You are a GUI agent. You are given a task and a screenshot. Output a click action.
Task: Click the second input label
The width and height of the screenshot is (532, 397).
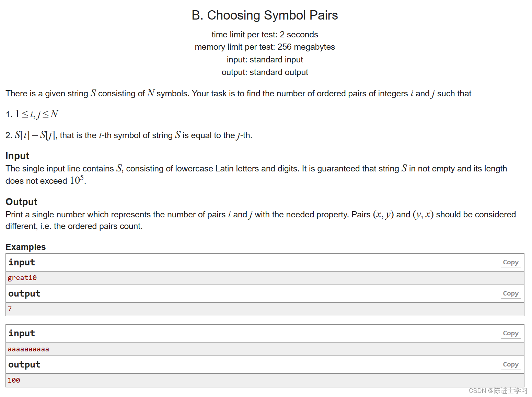[22, 333]
